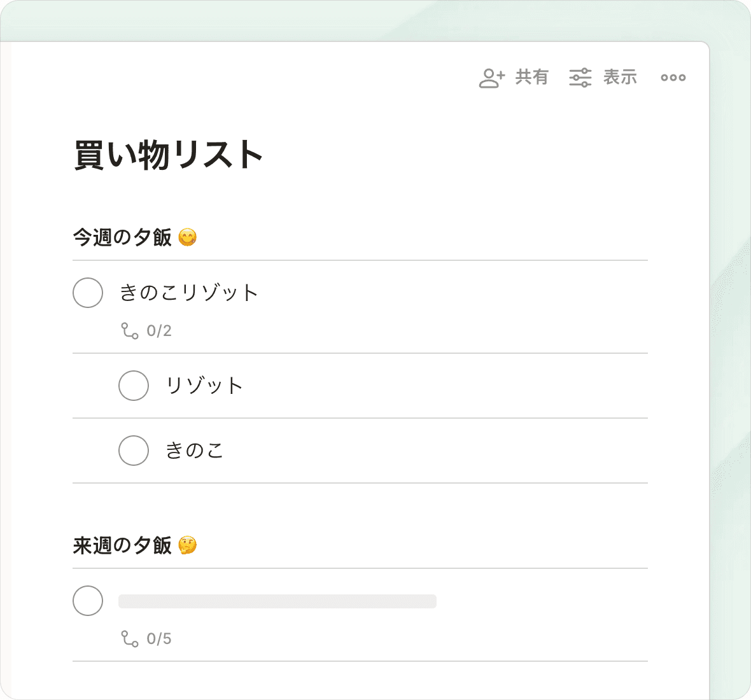Click the 買い物リスト project title
Image resolution: width=751 pixels, height=700 pixels.
coord(169,155)
